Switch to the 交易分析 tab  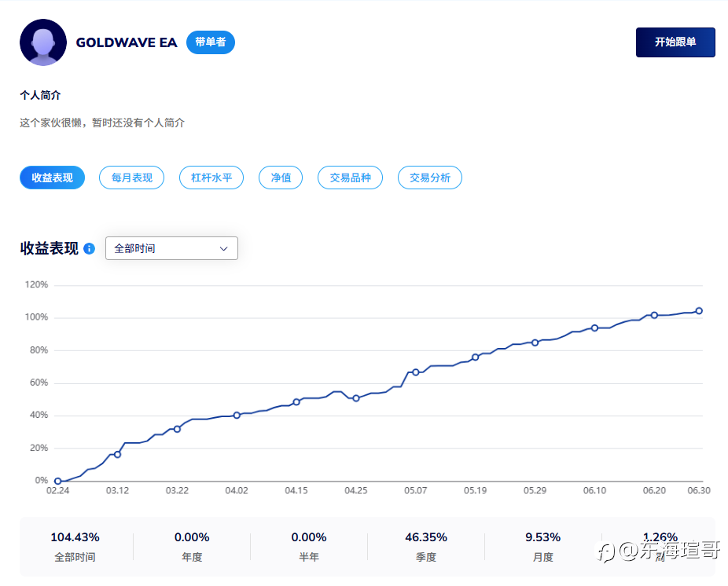tap(430, 178)
